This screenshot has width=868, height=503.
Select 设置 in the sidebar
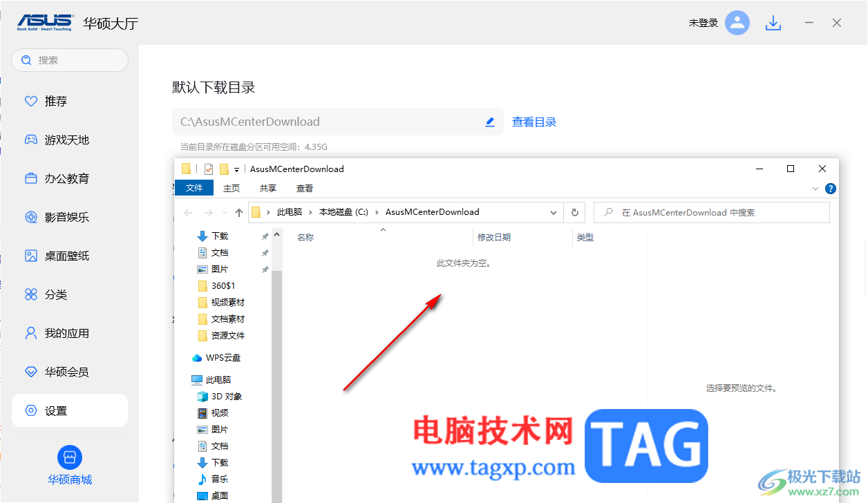point(69,410)
